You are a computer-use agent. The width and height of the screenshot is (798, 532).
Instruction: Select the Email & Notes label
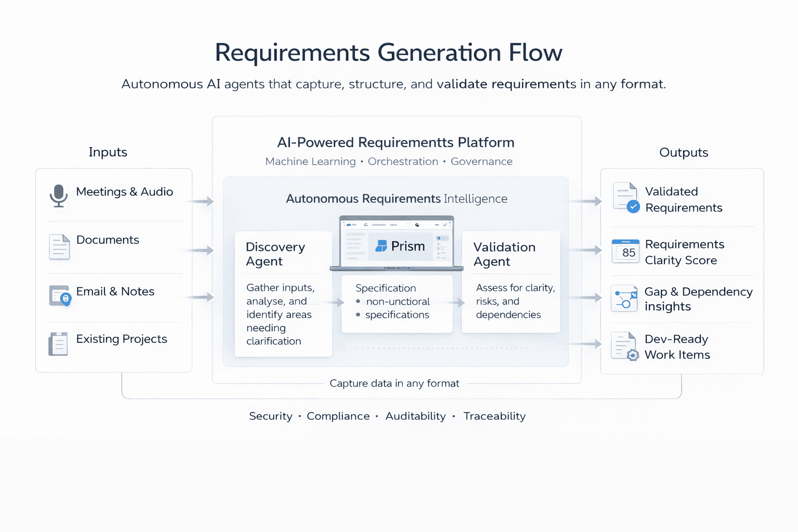tap(115, 291)
